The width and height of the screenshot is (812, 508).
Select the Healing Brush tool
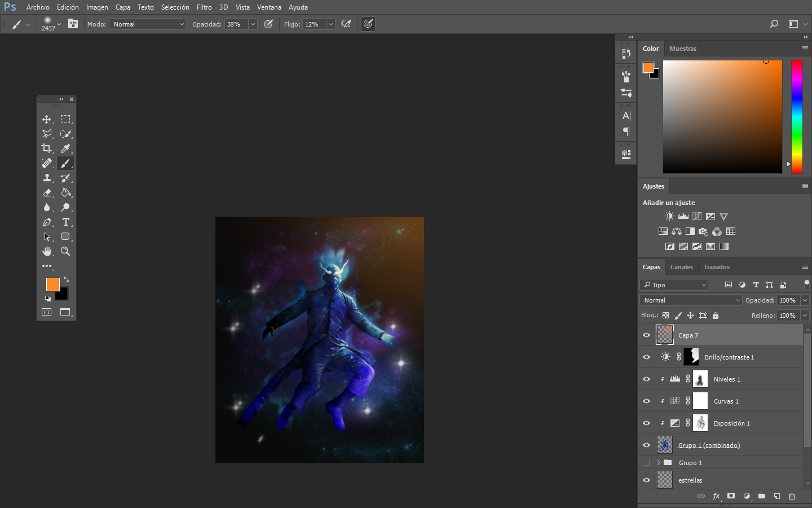[x=47, y=163]
